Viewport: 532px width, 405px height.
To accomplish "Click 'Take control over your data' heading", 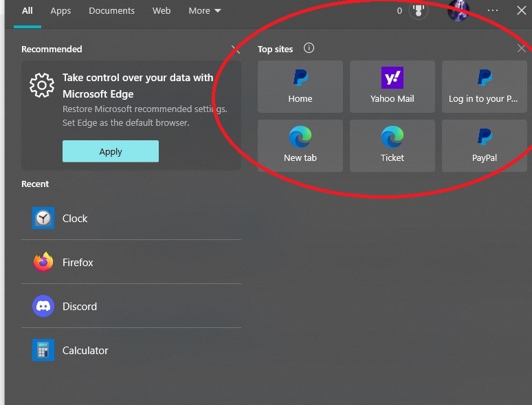I will 137,85.
